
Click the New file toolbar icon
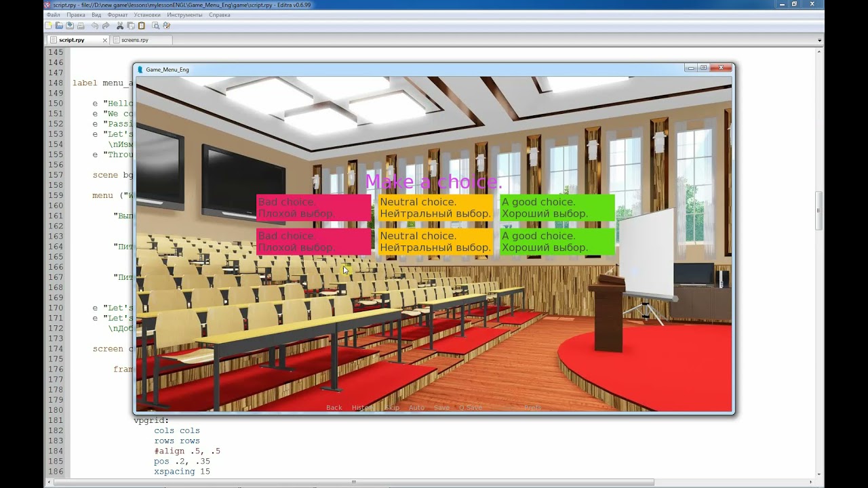click(49, 26)
